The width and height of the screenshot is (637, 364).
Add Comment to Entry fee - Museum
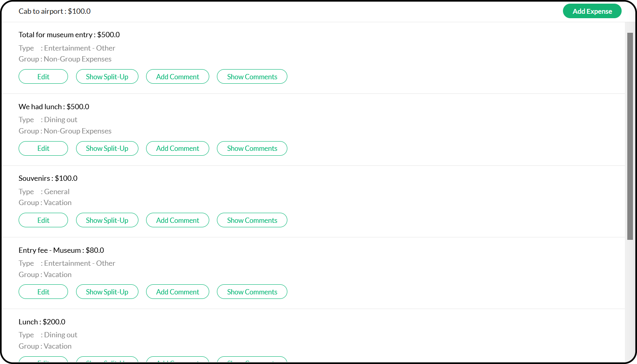tap(178, 292)
